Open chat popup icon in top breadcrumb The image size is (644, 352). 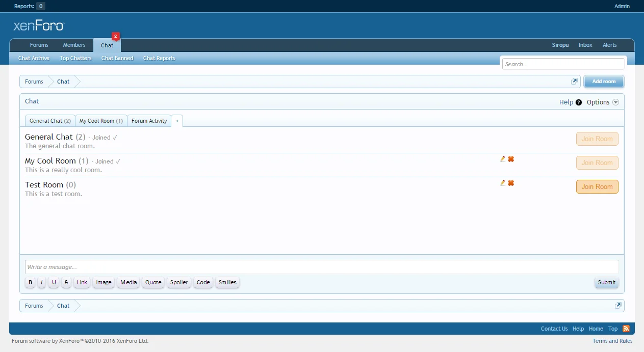point(574,82)
